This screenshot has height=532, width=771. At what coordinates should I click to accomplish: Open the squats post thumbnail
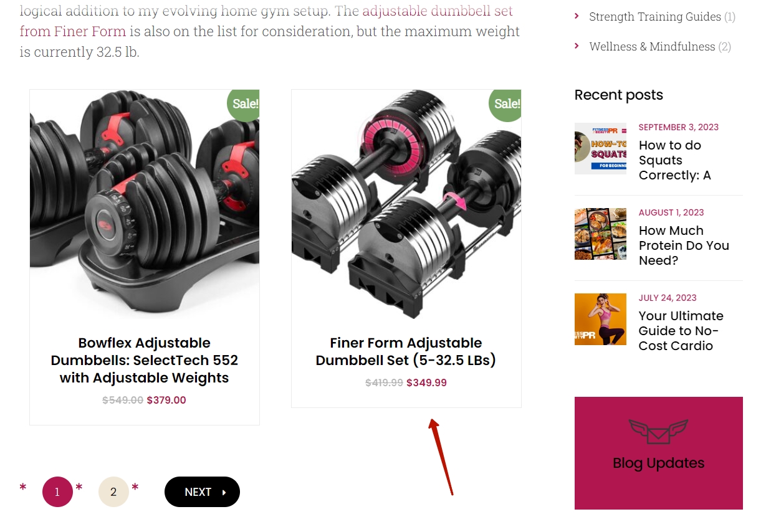tap(600, 148)
